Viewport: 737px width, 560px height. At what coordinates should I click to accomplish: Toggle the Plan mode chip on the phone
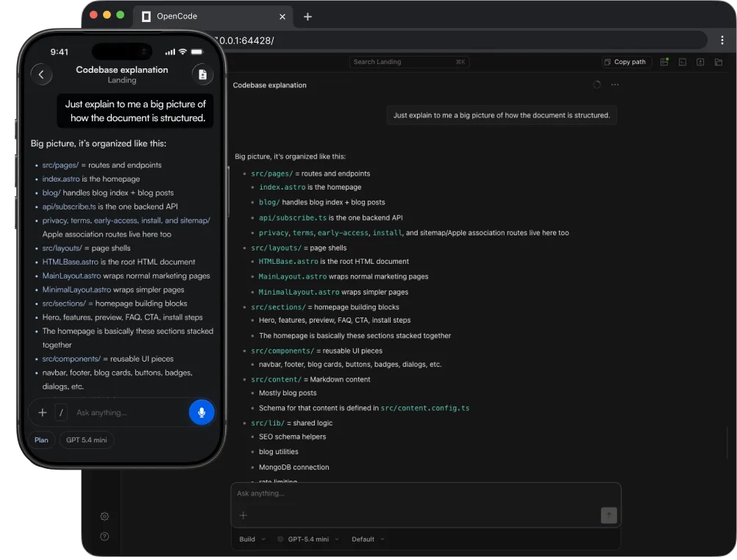coord(41,439)
